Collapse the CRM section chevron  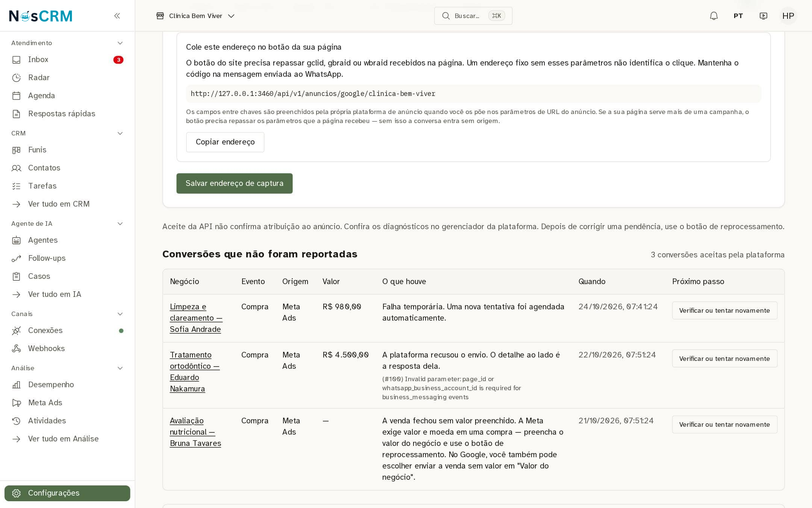(x=120, y=133)
